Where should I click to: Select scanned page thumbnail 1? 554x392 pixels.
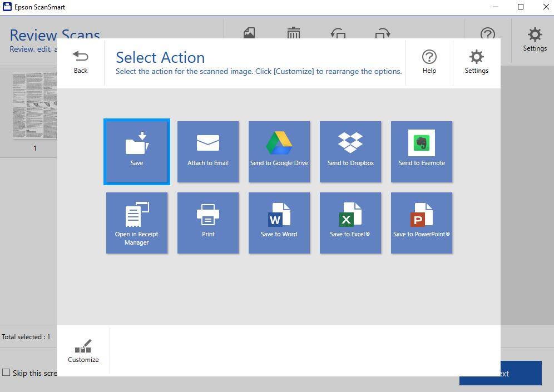pos(34,107)
